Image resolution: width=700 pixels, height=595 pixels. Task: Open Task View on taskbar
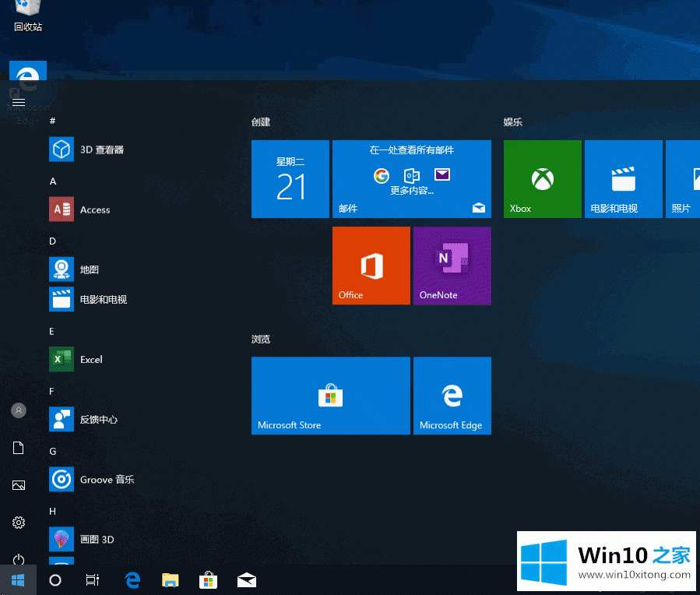[x=93, y=580]
